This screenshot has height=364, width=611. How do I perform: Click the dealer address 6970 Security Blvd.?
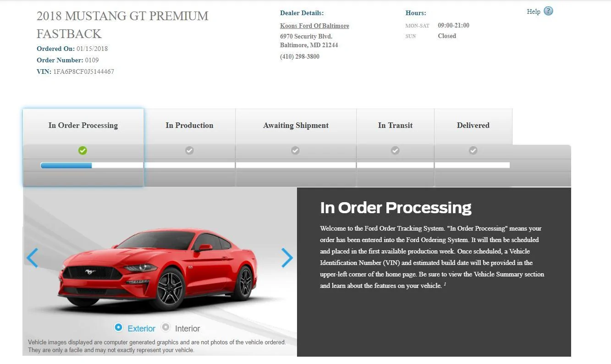tap(306, 37)
